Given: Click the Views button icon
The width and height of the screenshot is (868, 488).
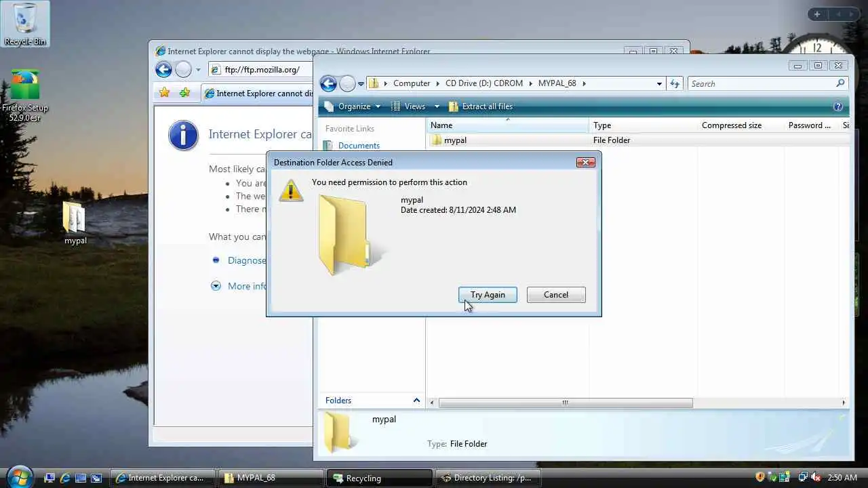Looking at the screenshot, I should pyautogui.click(x=395, y=106).
